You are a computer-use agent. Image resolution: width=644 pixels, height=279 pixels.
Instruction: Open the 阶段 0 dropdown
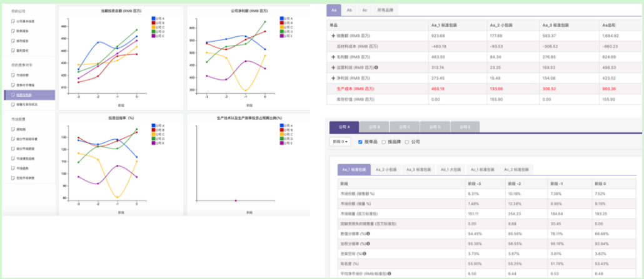click(340, 142)
